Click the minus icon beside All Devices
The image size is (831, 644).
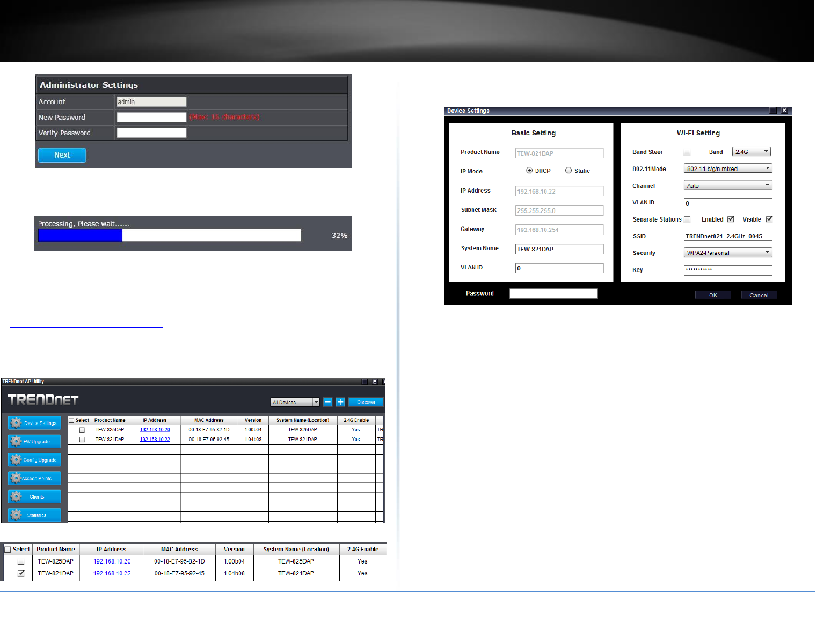pyautogui.click(x=328, y=402)
